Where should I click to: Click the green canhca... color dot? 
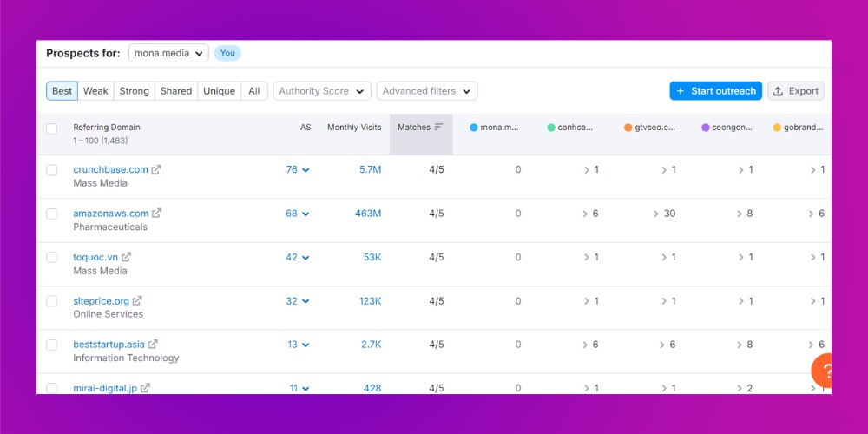tap(551, 128)
